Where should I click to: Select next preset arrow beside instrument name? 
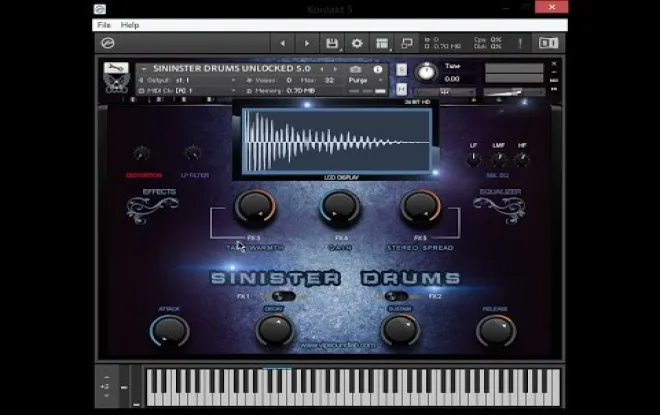(x=335, y=69)
